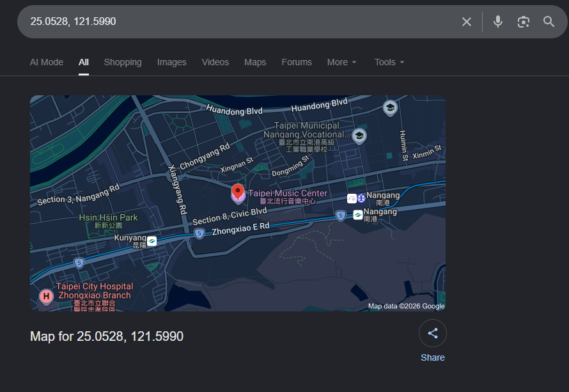
Task: Click the Xiangyang Rd label
Action: 178,189
